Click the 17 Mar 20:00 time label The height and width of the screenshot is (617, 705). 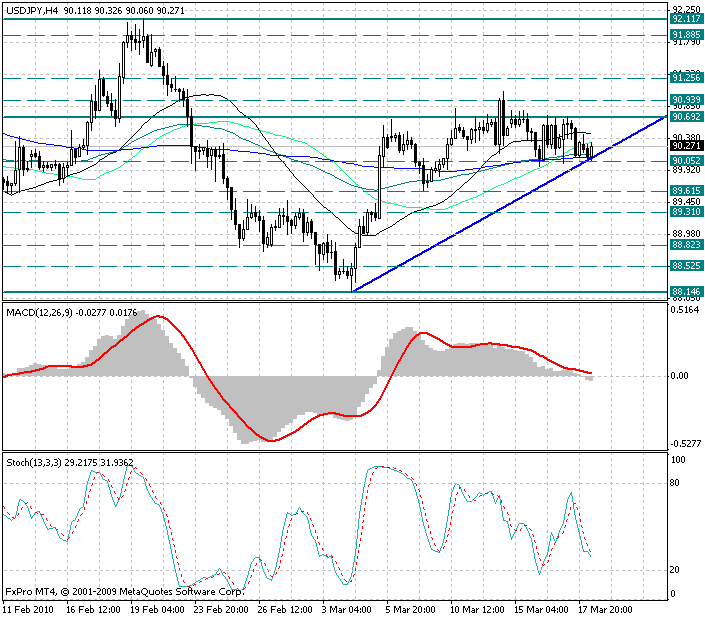click(x=606, y=610)
